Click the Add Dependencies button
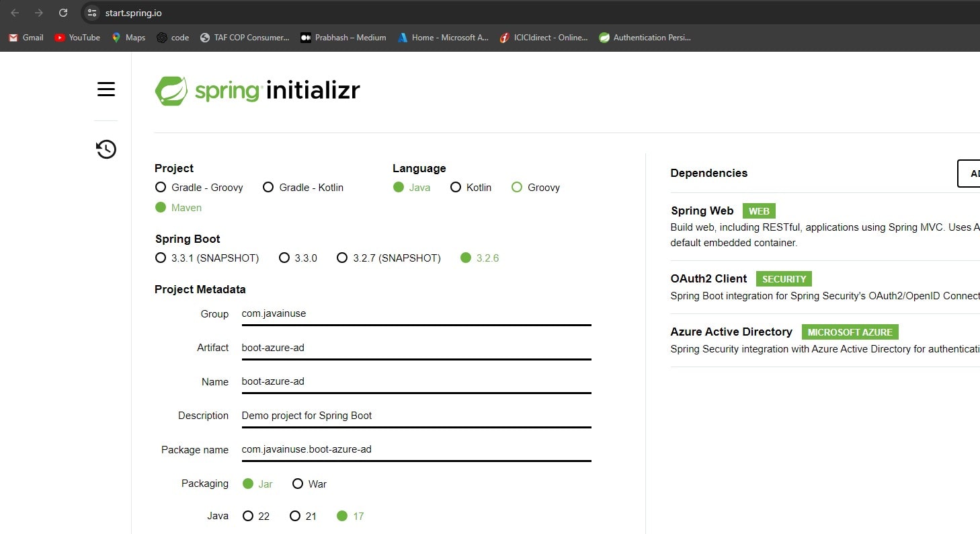 (x=969, y=174)
